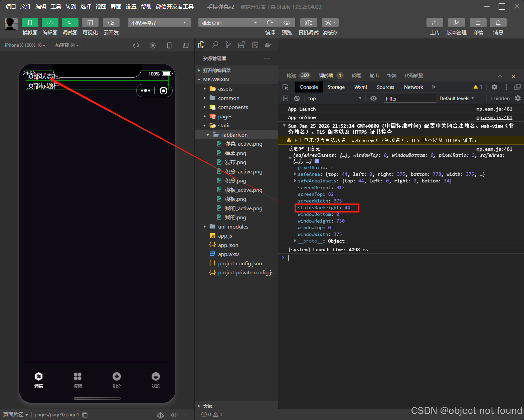Image resolution: width=524 pixels, height=420 pixels.
Task: Click the upload icon
Action: 435,23
